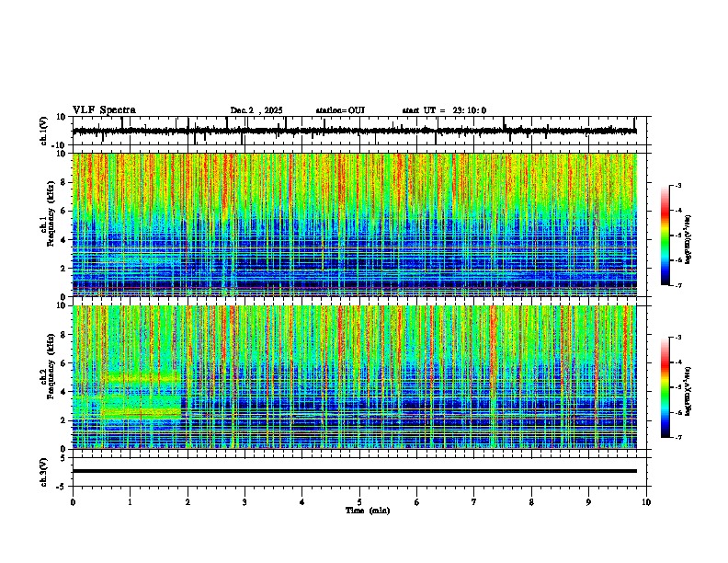The height and width of the screenshot is (563, 728).
Task: Click the '-7' label on lower color scale
Action: tap(677, 437)
